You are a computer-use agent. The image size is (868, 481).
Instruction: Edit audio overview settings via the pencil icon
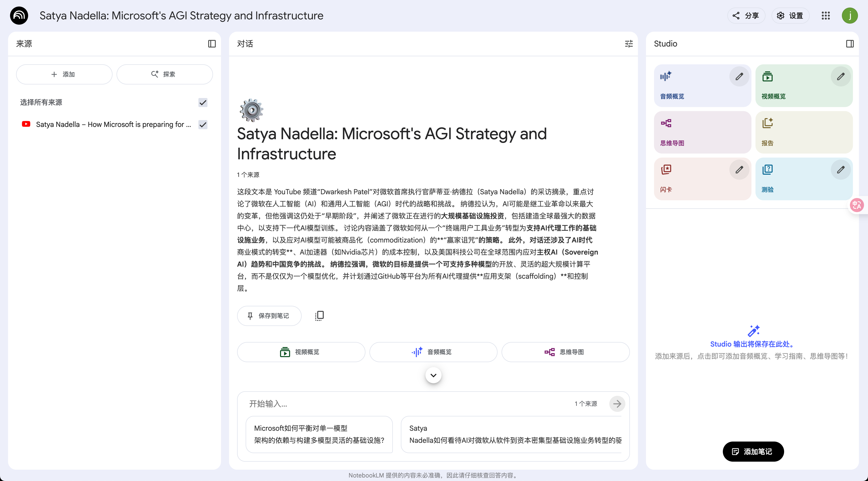point(739,76)
